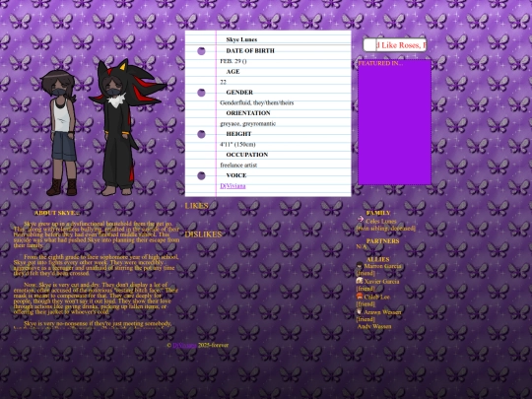This screenshot has width=532, height=399.
Task: Open Andy Wassen's profile link
Action: 374,326
